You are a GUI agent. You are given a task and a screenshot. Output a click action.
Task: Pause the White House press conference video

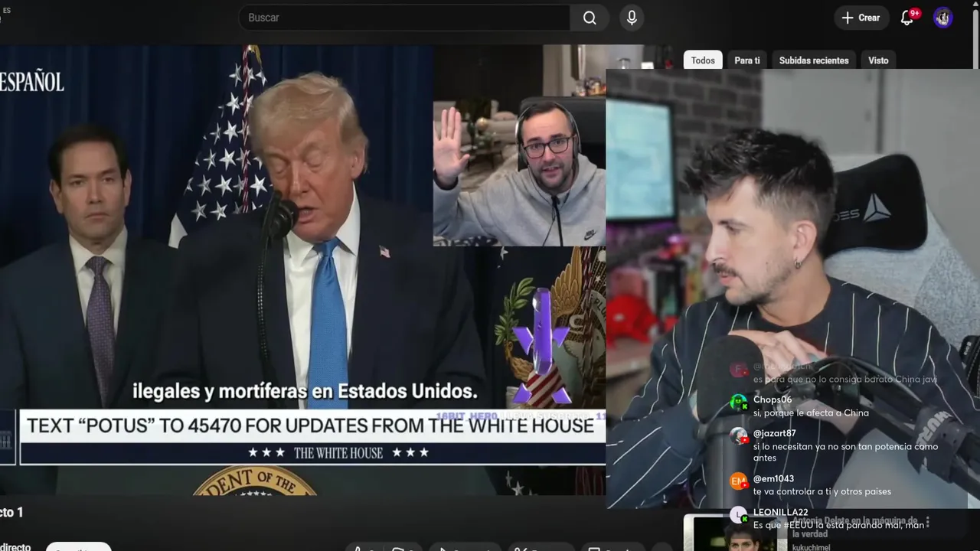302,269
